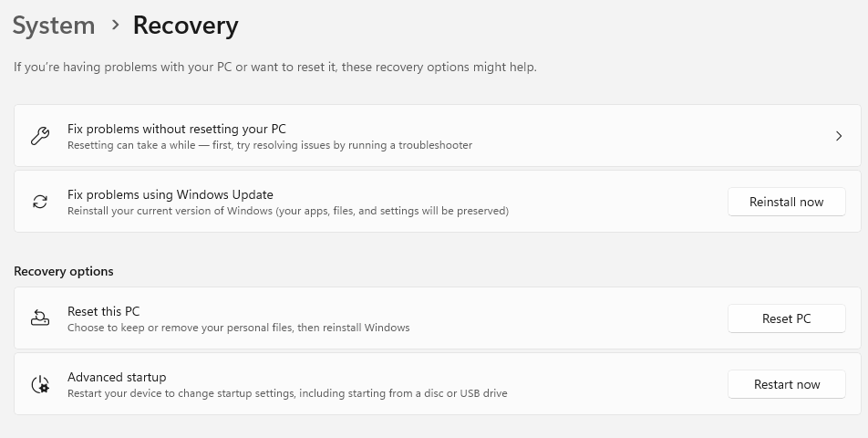This screenshot has width=868, height=438.
Task: Click the troubleshooter description about resetting taking a while
Action: [x=270, y=145]
